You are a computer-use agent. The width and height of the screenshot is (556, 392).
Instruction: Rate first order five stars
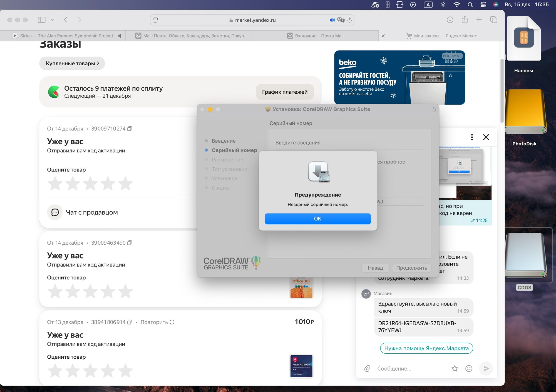pyautogui.click(x=125, y=183)
